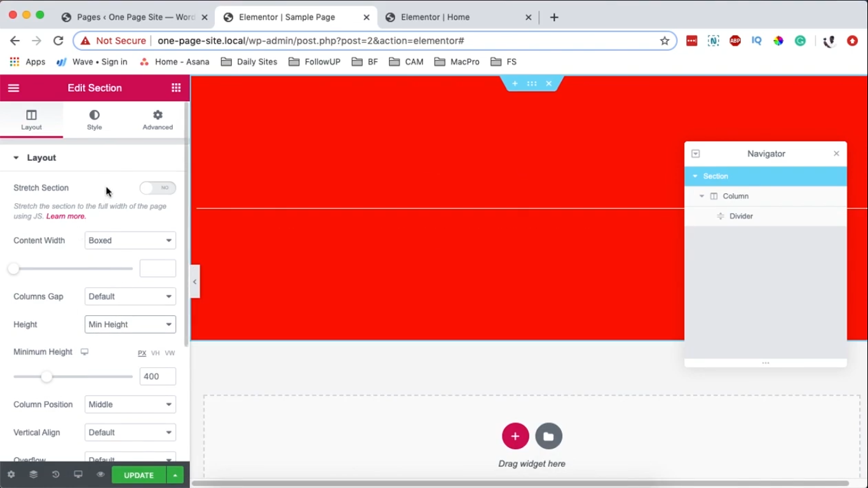Image resolution: width=868 pixels, height=488 pixels.
Task: Click edit section handle dots
Action: click(532, 83)
